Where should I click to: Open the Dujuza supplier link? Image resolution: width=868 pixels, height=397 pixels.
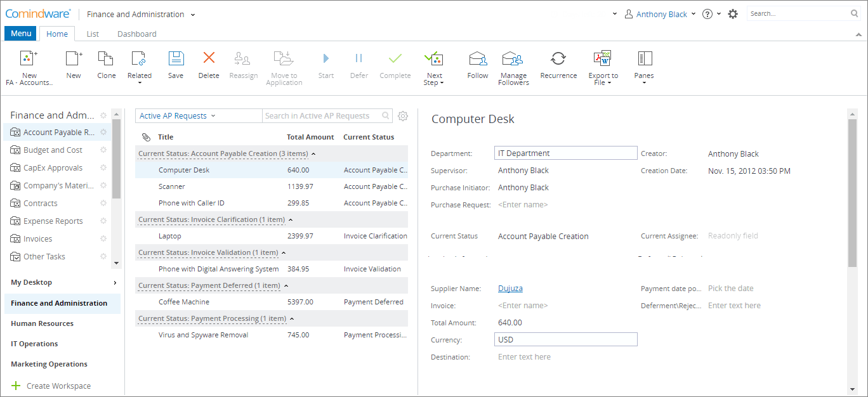click(510, 289)
